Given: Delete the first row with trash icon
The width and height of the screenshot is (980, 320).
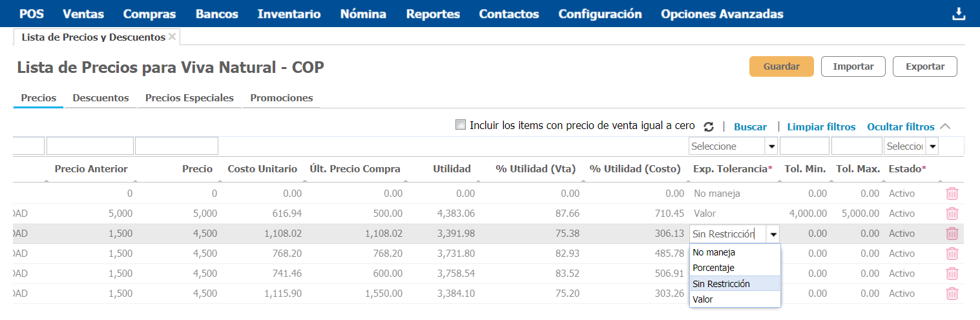Looking at the screenshot, I should pyautogui.click(x=952, y=193).
